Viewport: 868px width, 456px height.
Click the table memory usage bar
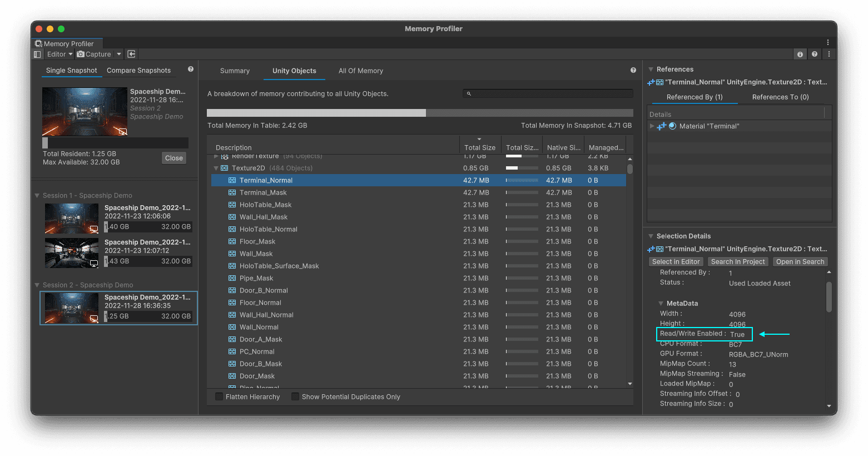coord(420,113)
